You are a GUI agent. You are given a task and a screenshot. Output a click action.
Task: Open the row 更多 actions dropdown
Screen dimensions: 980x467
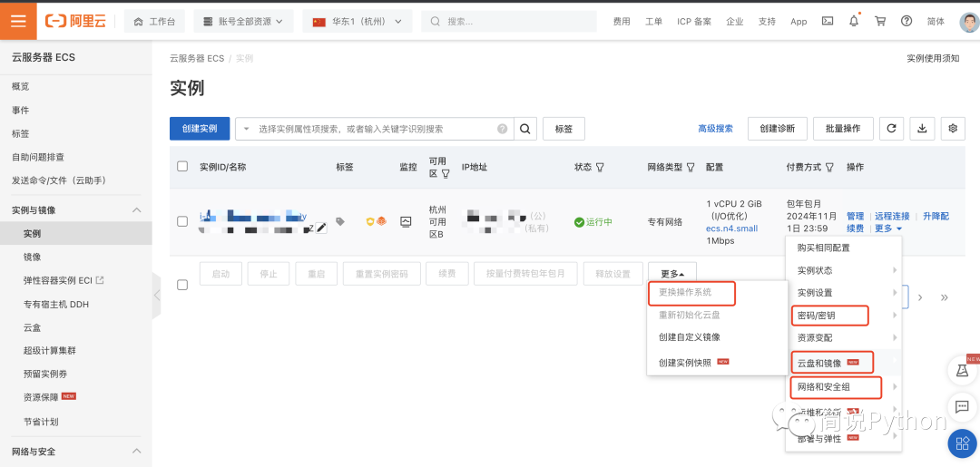click(x=888, y=229)
